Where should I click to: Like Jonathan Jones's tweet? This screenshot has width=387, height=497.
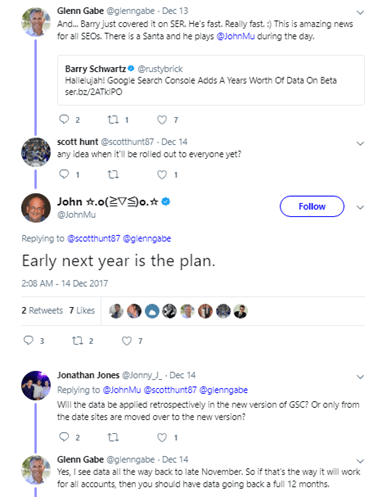coord(162,437)
